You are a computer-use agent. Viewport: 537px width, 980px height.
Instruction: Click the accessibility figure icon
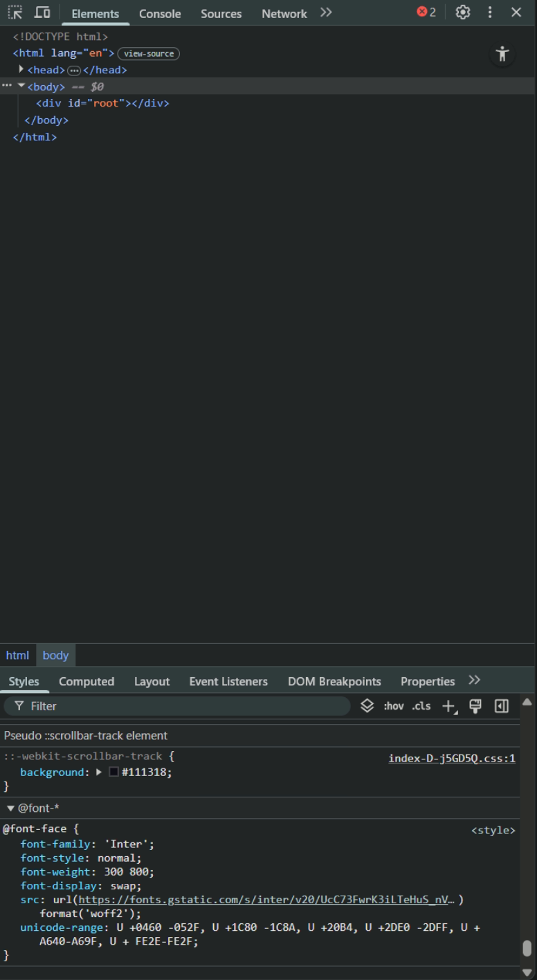[502, 55]
